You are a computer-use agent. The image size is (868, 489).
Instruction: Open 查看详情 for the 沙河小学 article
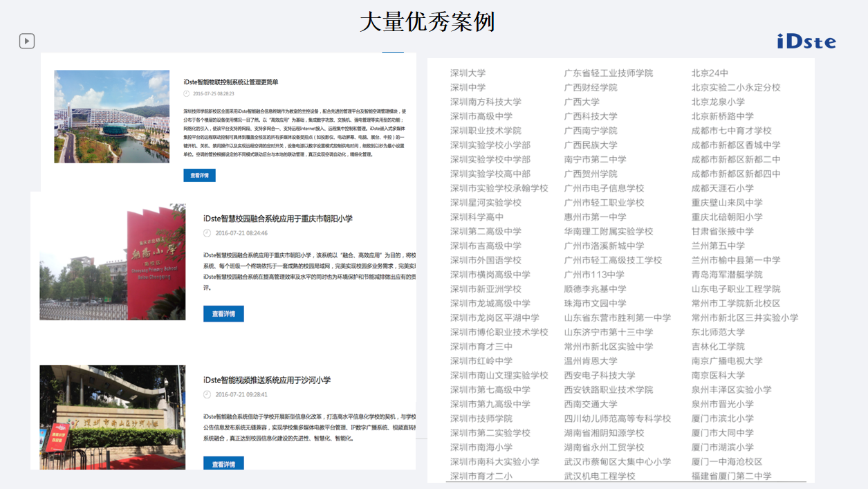[223, 464]
